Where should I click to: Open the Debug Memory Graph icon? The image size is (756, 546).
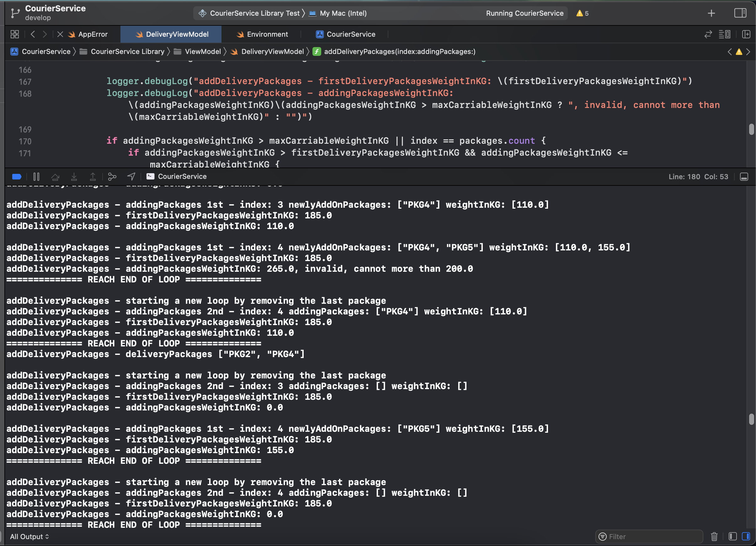click(x=112, y=176)
